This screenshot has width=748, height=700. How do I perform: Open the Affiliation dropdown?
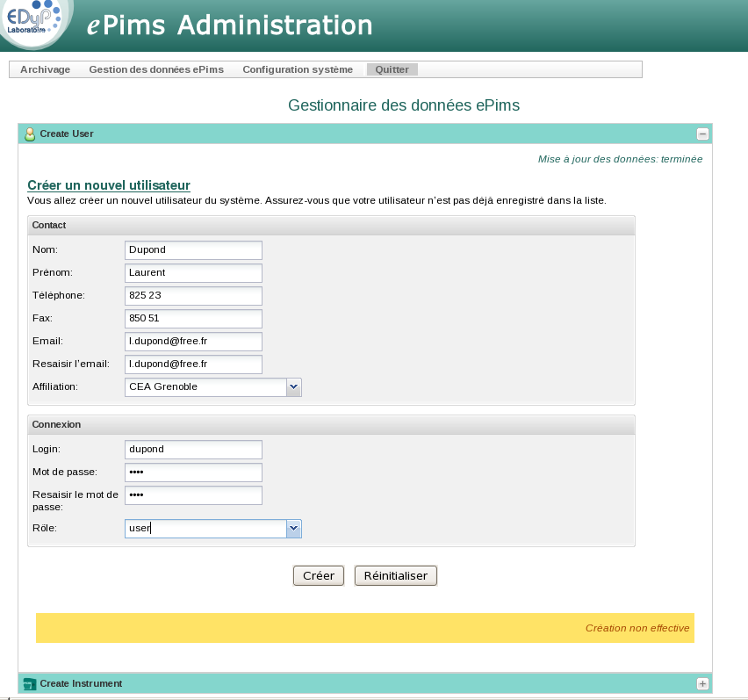(293, 386)
